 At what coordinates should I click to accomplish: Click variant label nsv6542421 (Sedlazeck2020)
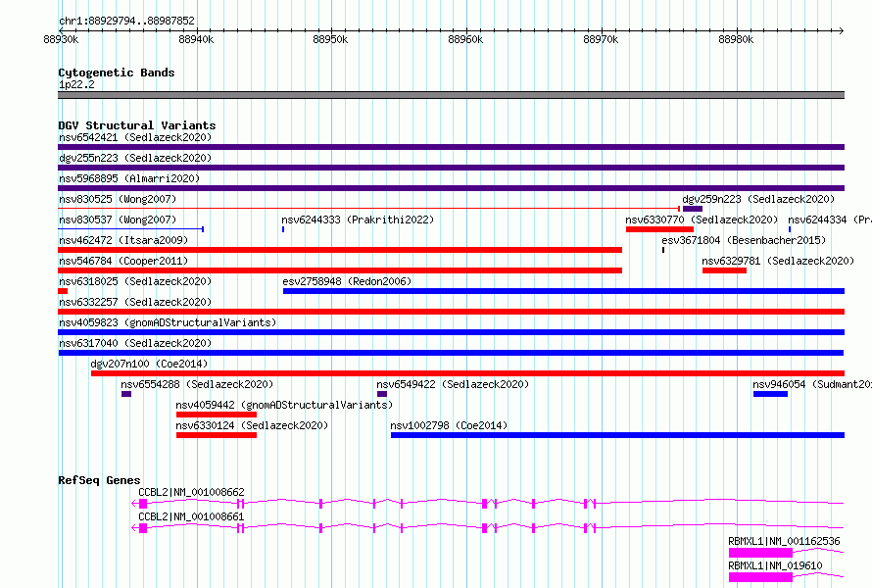coord(135,137)
